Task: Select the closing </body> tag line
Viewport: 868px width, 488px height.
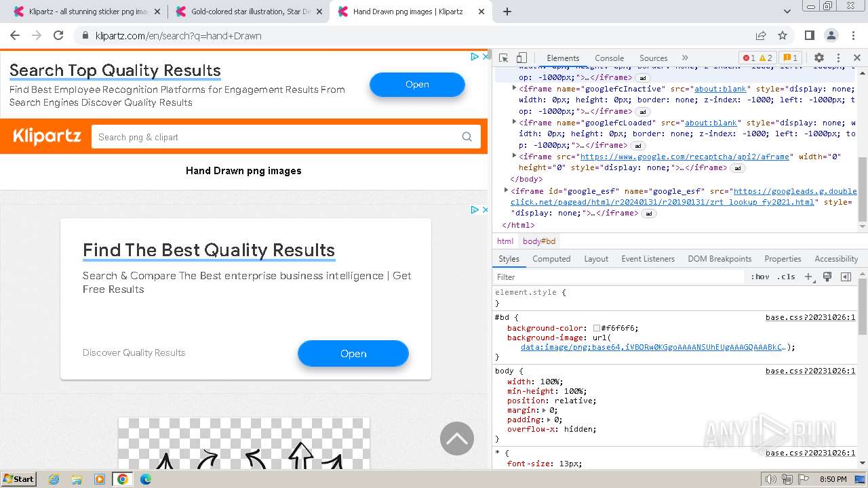Action: [x=526, y=179]
